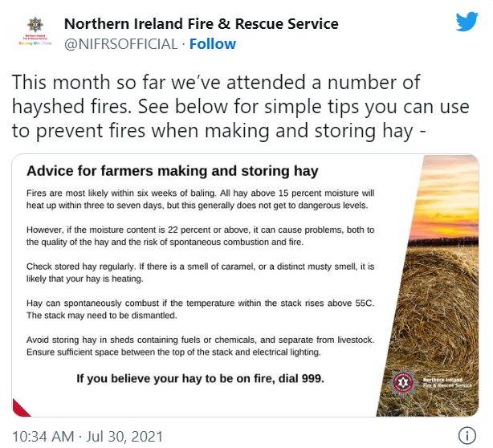Click the NIFRS crest badge on hay image
The height and width of the screenshot is (448, 493).
pyautogui.click(x=403, y=383)
